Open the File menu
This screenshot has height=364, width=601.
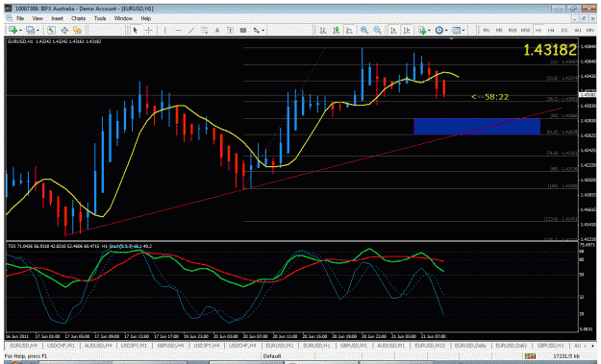point(20,18)
